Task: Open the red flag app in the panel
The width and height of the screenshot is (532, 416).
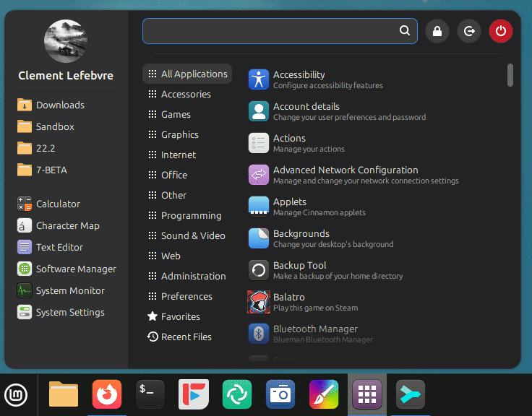Action: click(194, 394)
